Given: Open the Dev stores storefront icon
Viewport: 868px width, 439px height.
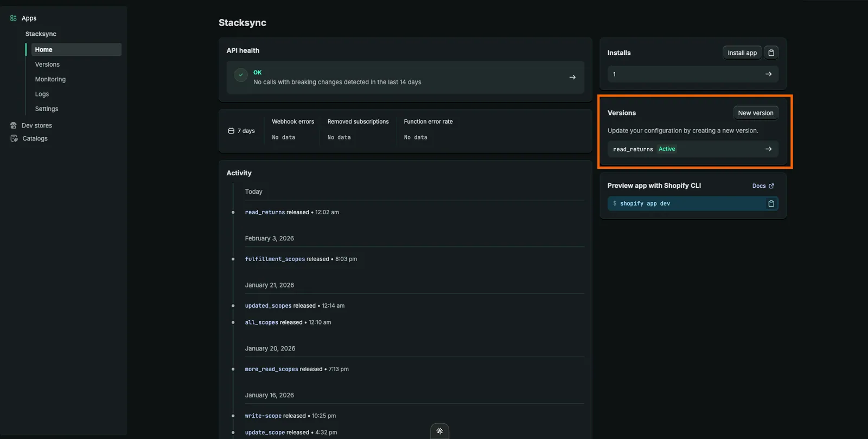Looking at the screenshot, I should coord(14,125).
